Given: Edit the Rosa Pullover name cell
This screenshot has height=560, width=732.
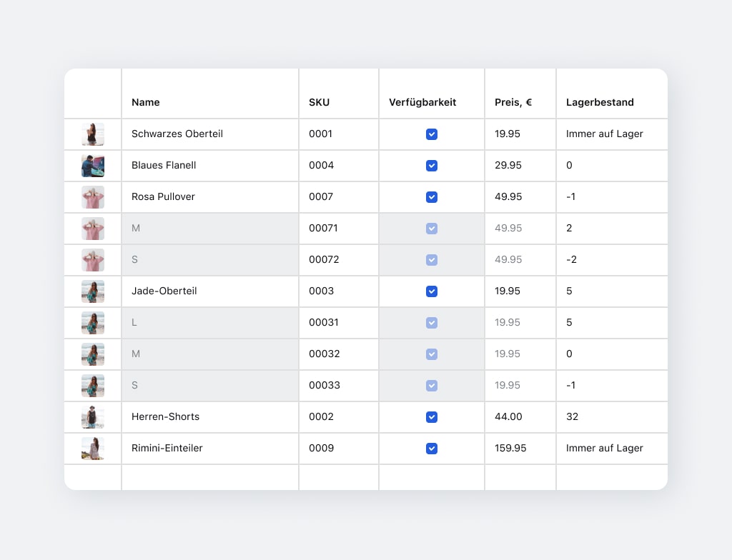Looking at the screenshot, I should 163,196.
